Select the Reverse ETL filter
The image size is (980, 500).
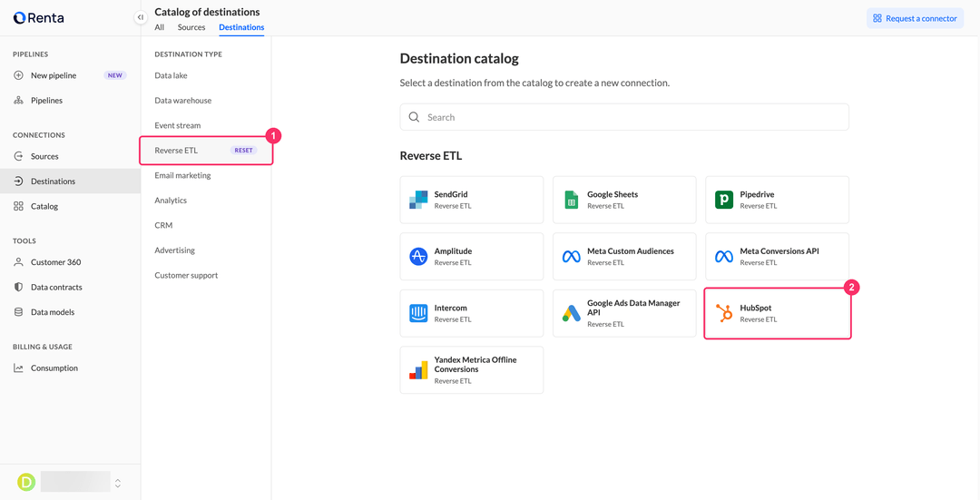point(206,151)
